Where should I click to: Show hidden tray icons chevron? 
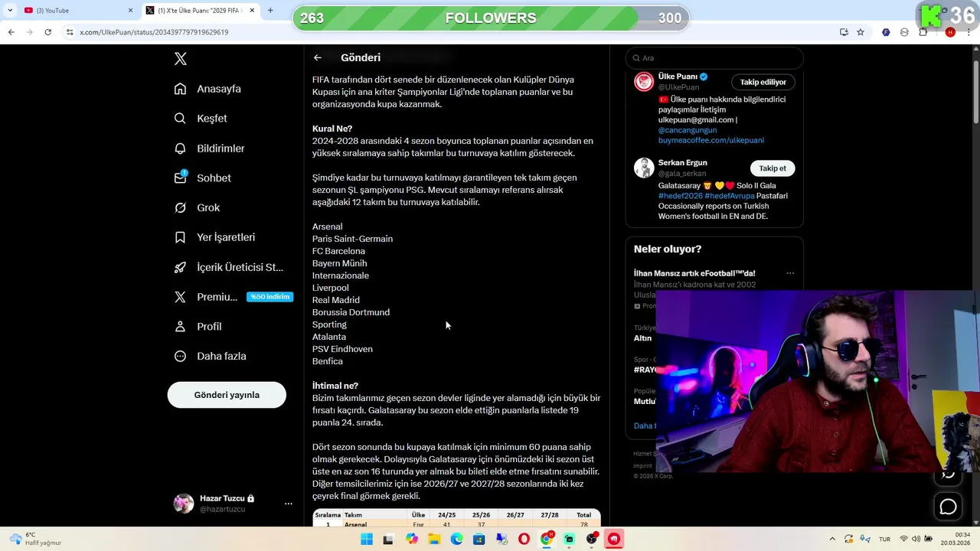coord(832,539)
